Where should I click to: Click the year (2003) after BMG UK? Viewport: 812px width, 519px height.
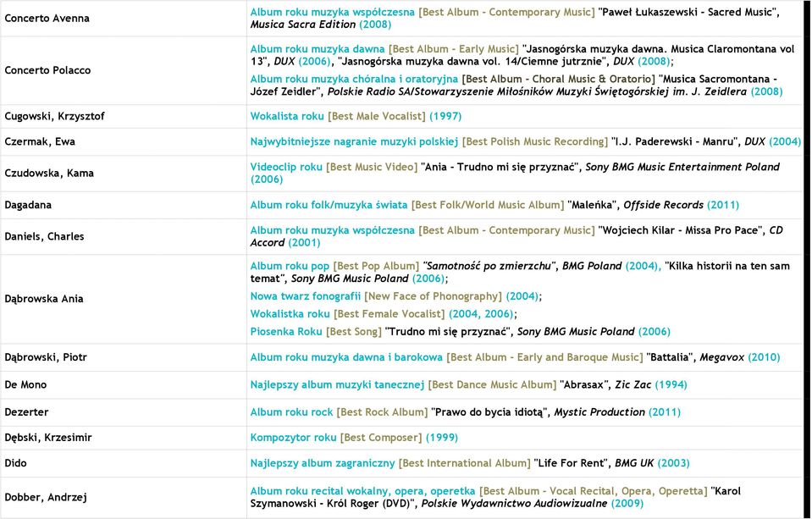point(674,463)
